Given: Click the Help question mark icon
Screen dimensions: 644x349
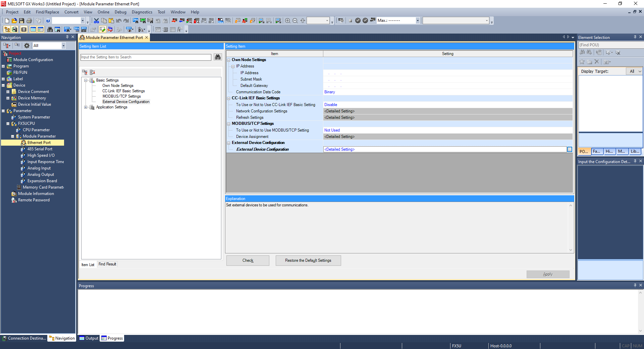Looking at the screenshot, I should (48, 21).
